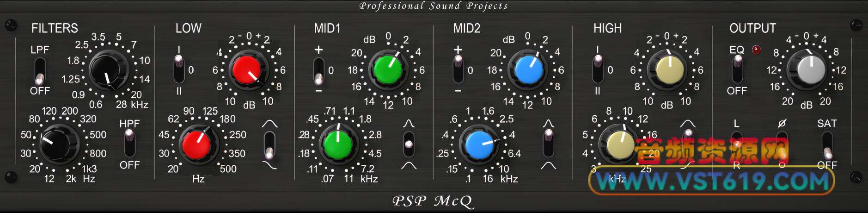
Task: Click the blue MID2 gain knob
Action: pos(527,69)
